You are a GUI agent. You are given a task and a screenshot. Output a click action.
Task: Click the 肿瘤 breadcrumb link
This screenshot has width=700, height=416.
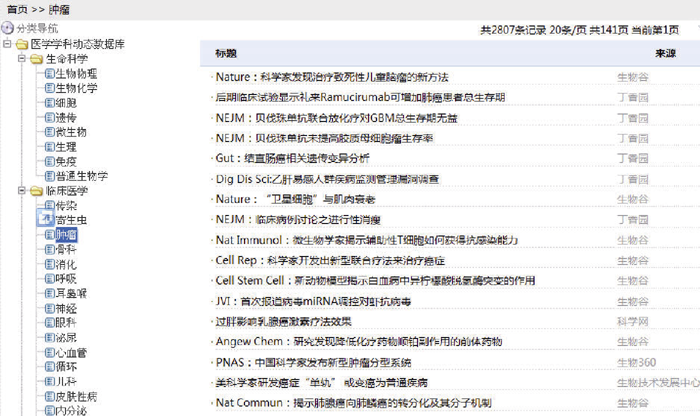(x=59, y=9)
